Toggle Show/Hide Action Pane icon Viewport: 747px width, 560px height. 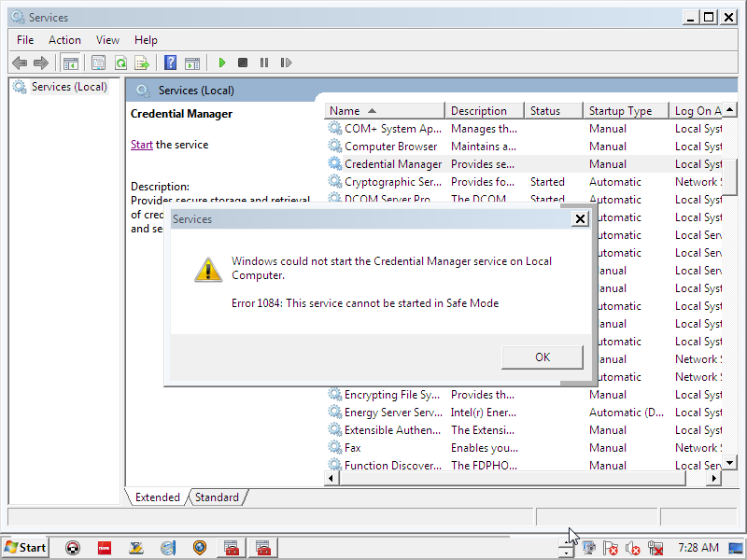coord(192,63)
